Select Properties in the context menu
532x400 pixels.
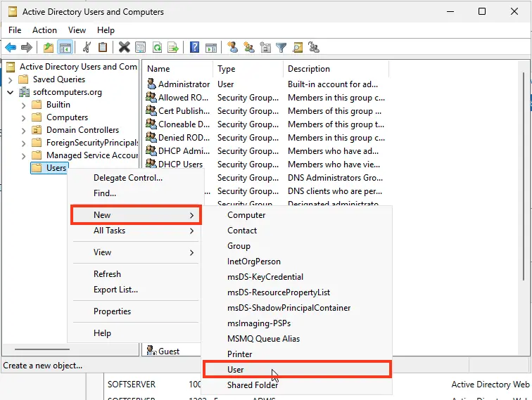[x=113, y=311]
